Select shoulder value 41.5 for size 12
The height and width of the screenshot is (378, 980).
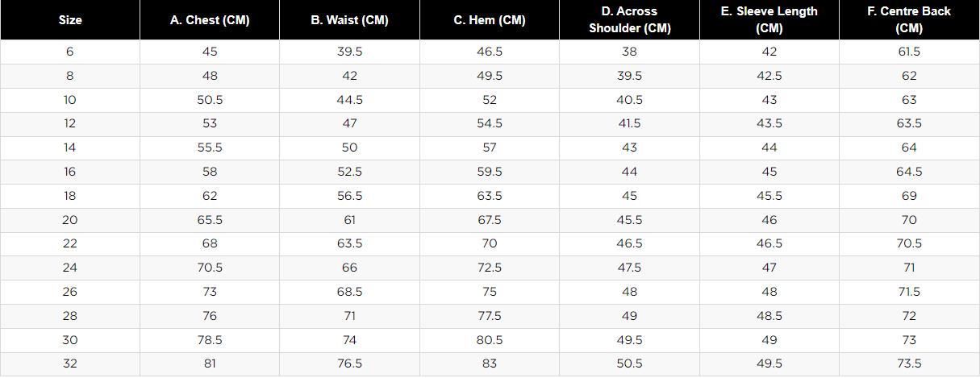(629, 123)
